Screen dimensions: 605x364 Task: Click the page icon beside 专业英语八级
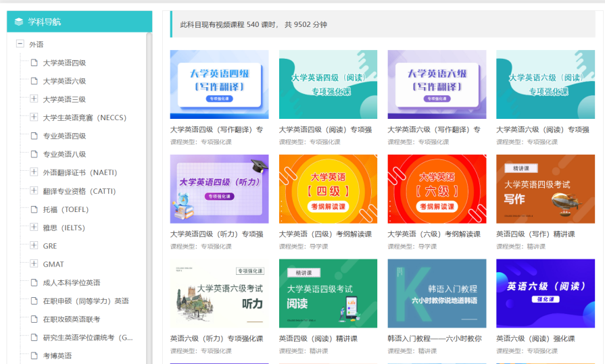[34, 154]
